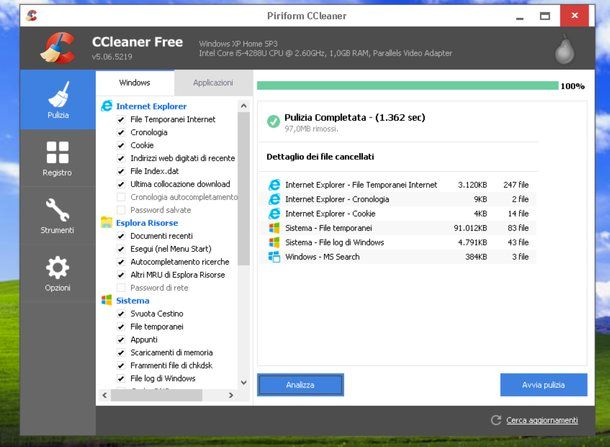Toggle Indirizzi web digitati di recente

121,158
